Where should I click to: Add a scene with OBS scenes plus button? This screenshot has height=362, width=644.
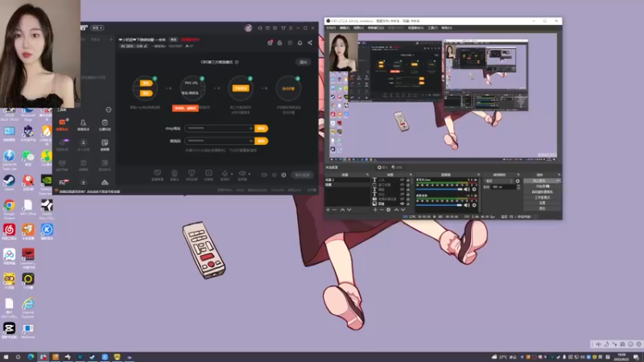point(328,210)
